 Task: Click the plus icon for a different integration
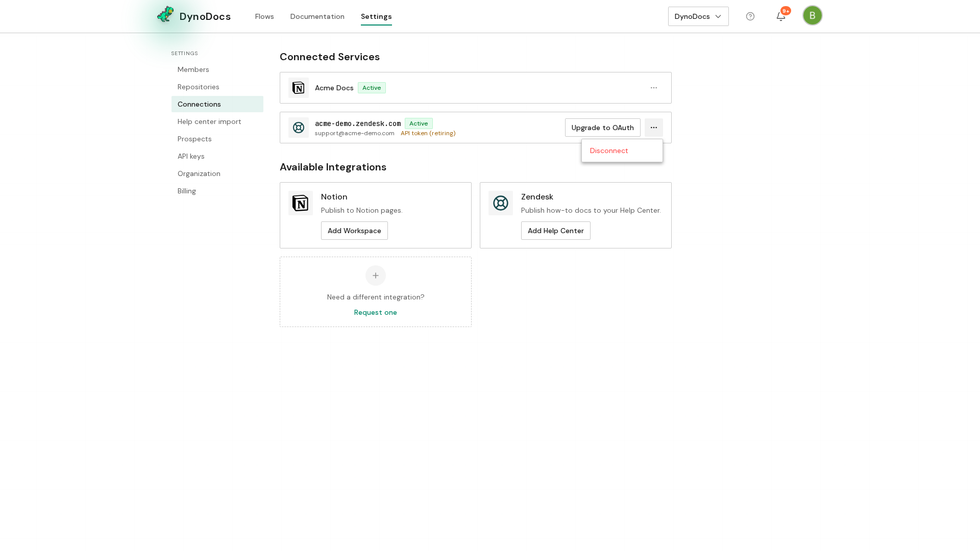pos(376,275)
